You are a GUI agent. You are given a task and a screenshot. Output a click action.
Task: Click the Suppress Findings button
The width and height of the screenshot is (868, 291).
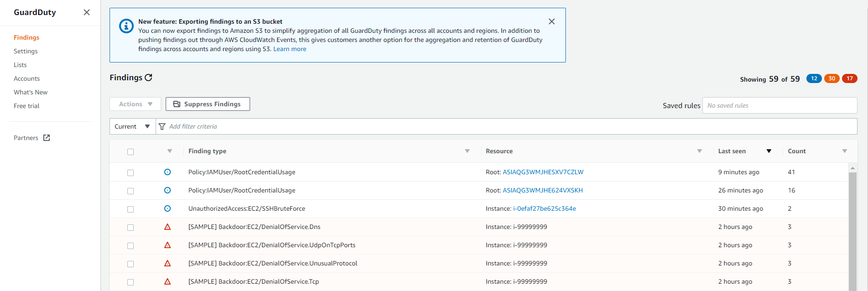208,104
